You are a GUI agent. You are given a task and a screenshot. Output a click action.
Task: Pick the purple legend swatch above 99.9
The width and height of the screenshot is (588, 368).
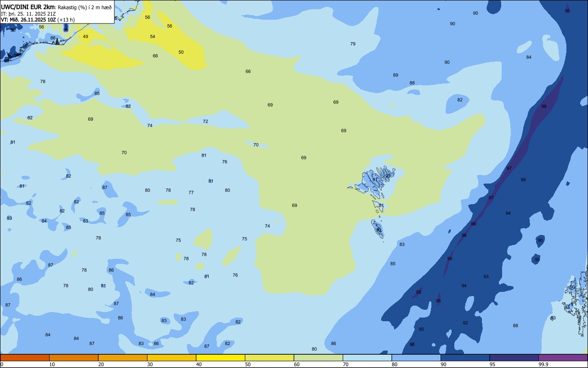pyautogui.click(x=563, y=357)
